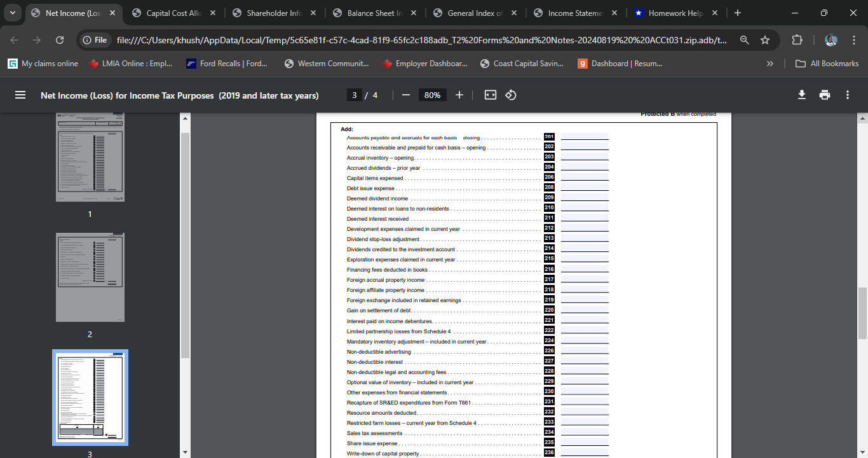Click the line 234 Sales tax assessments field
This screenshot has width=868, height=458.
coord(585,433)
